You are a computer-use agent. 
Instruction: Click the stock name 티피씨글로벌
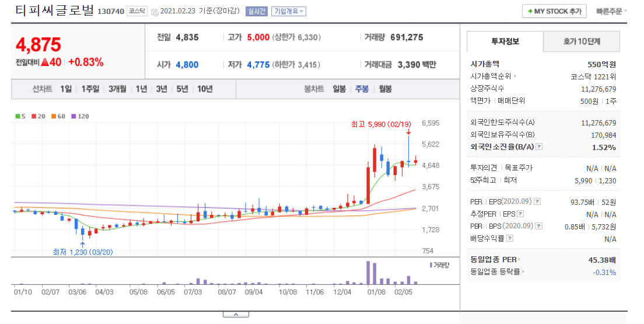pyautogui.click(x=55, y=11)
